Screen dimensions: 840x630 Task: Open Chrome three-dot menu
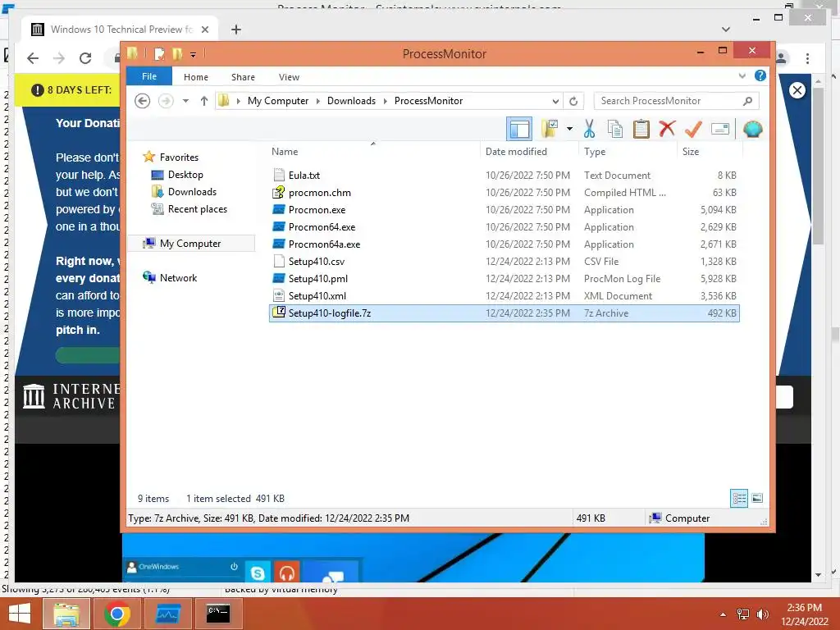point(807,58)
